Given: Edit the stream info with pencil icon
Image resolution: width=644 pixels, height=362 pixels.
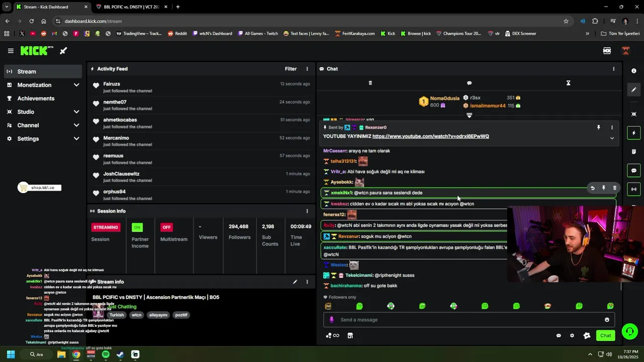Looking at the screenshot, I should [295, 282].
